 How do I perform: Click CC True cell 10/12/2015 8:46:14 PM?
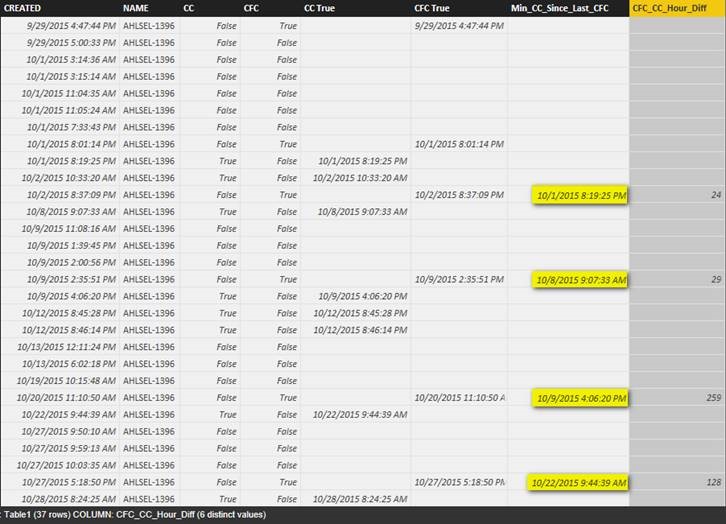(360, 330)
